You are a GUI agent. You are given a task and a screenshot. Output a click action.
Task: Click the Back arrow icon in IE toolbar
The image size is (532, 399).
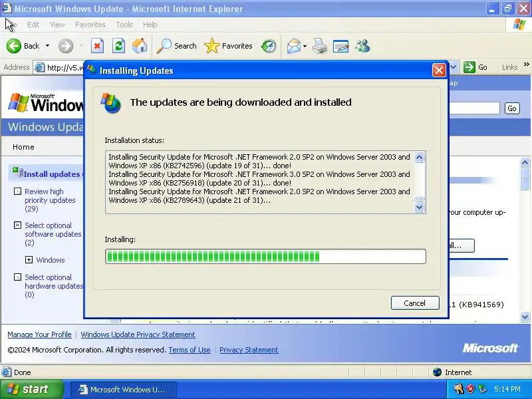pyautogui.click(x=14, y=46)
